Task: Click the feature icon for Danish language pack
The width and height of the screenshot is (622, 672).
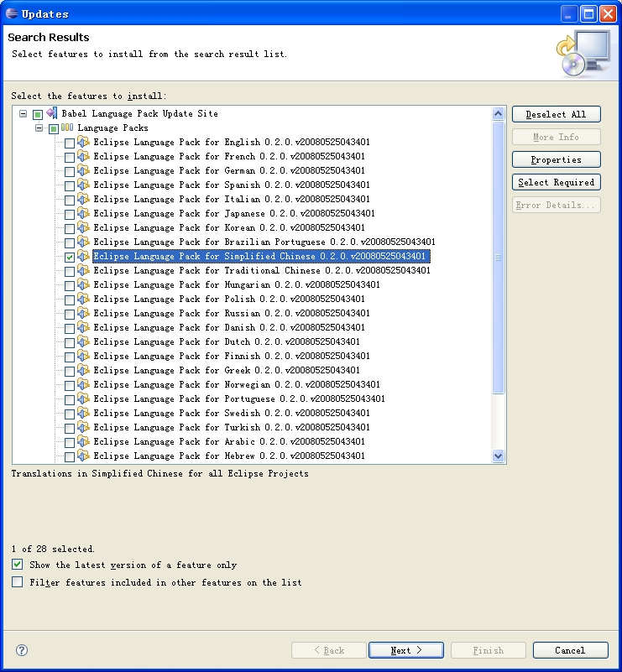Action: point(84,327)
